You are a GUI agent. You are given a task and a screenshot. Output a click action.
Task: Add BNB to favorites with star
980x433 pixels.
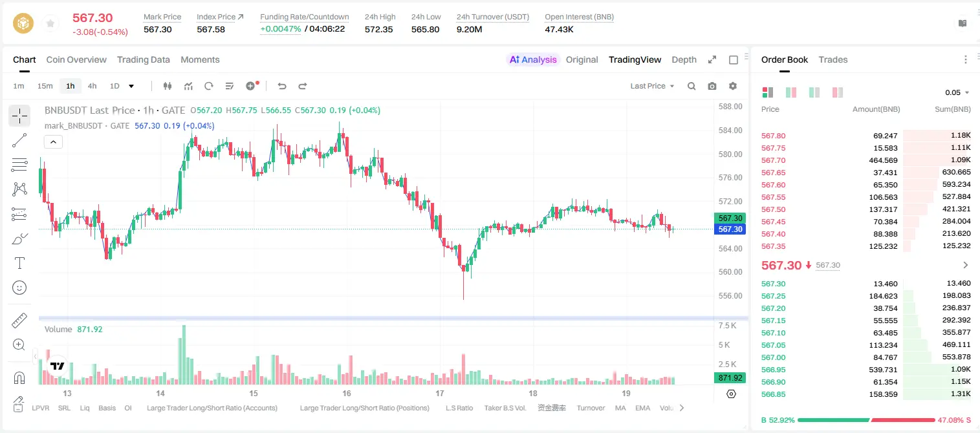pyautogui.click(x=50, y=23)
